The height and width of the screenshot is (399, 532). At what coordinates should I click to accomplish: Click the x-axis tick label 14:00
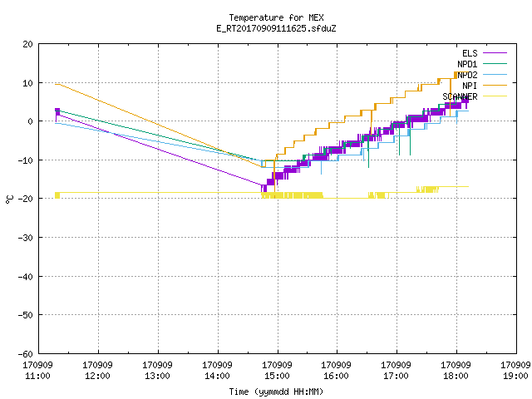coord(218,376)
